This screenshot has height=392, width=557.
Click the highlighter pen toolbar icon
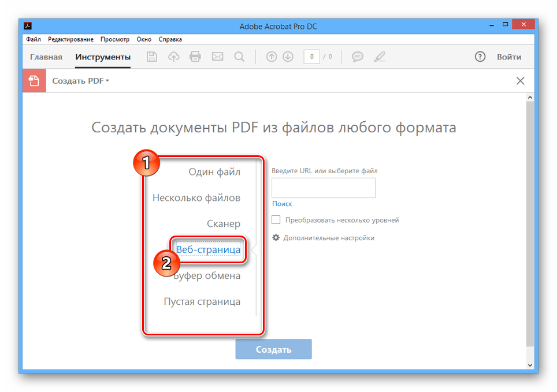coord(379,57)
